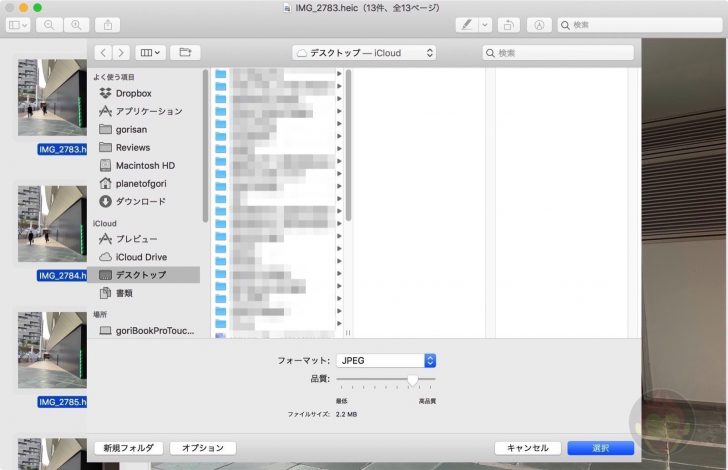Click the 新規フォルダ button
The height and width of the screenshot is (470, 728).
129,448
